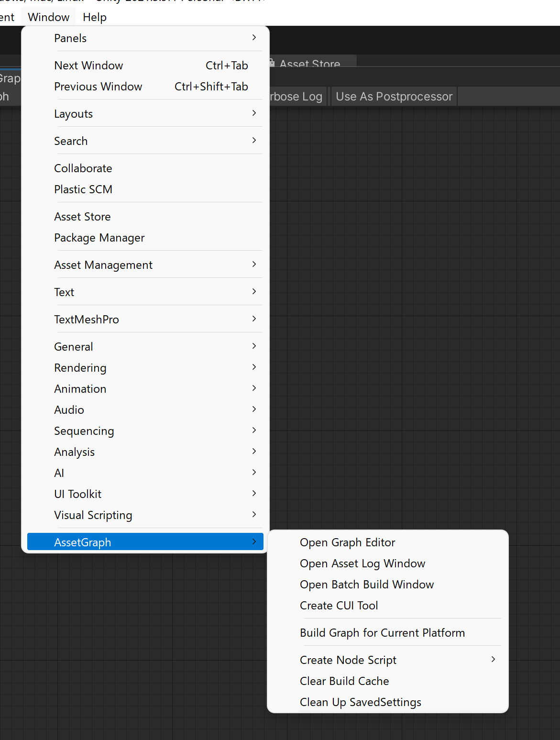Choose Plastic SCM menu entry
This screenshot has height=740, width=560.
coord(145,189)
